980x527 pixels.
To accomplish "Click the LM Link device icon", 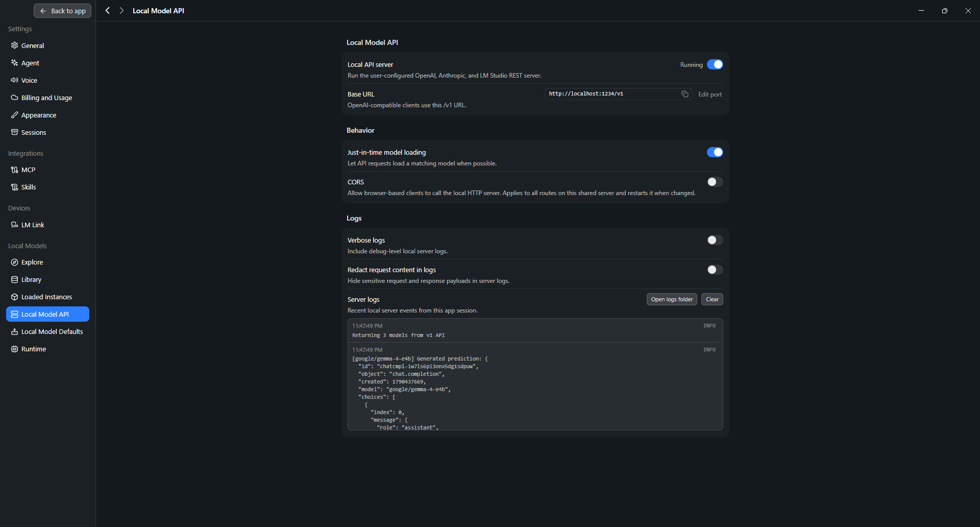I will [x=14, y=225].
